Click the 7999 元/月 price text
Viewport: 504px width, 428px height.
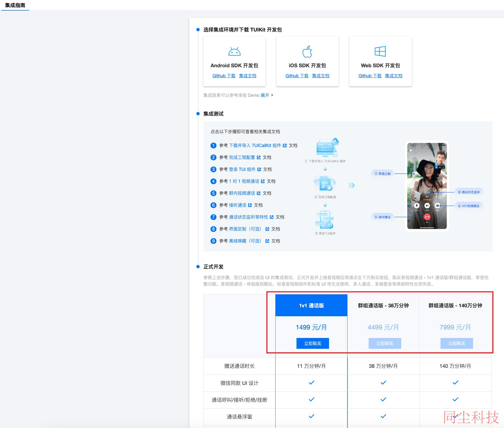click(455, 327)
